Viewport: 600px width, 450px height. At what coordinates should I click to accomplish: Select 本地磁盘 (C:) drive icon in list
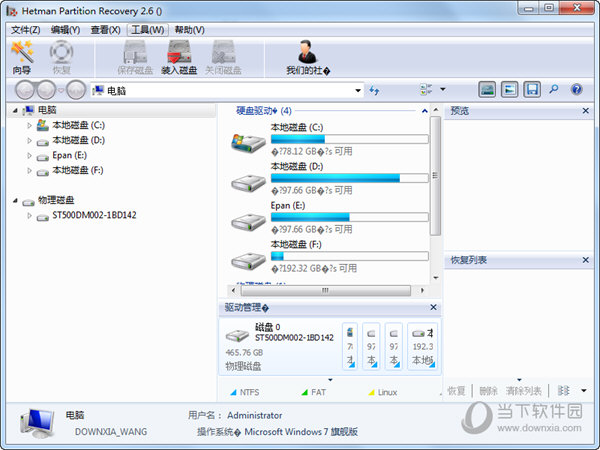248,143
